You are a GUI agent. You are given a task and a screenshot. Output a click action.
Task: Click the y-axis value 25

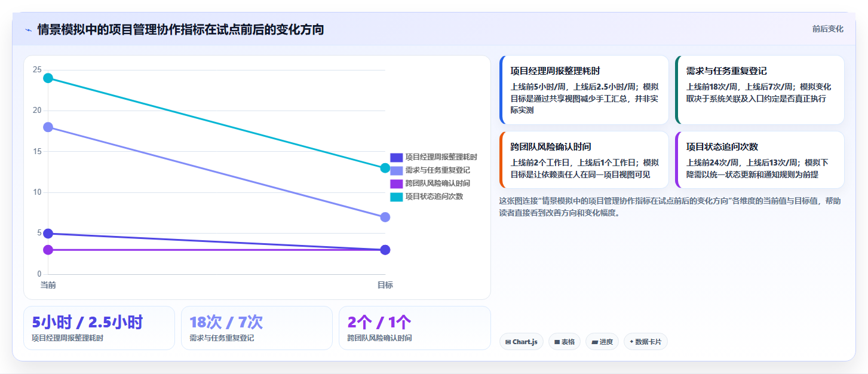37,70
